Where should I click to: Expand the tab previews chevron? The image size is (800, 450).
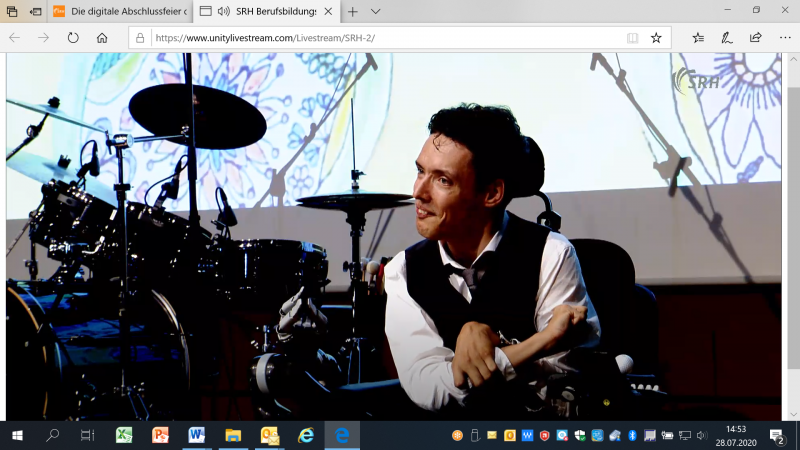(376, 11)
